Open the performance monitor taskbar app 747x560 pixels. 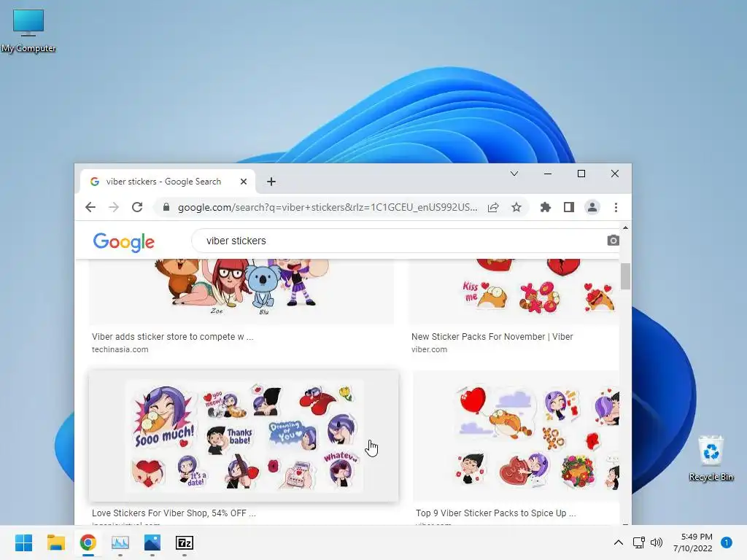[120, 542]
